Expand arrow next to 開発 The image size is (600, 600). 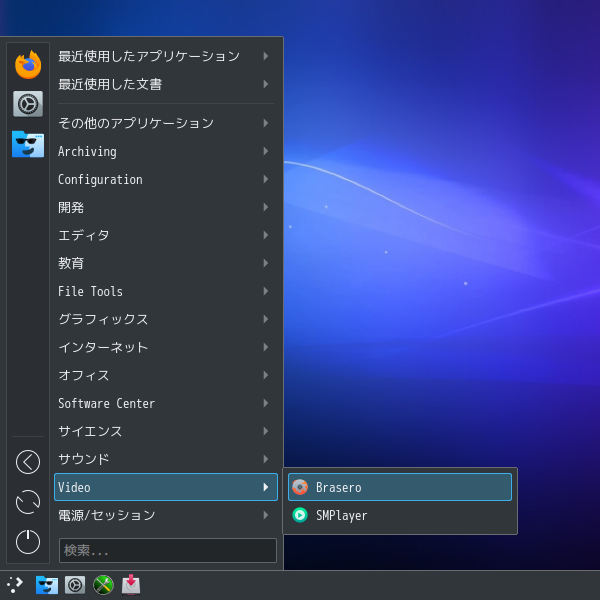point(266,207)
